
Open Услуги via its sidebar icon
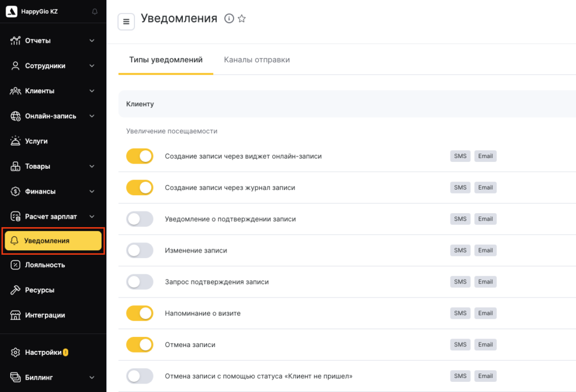coord(15,141)
